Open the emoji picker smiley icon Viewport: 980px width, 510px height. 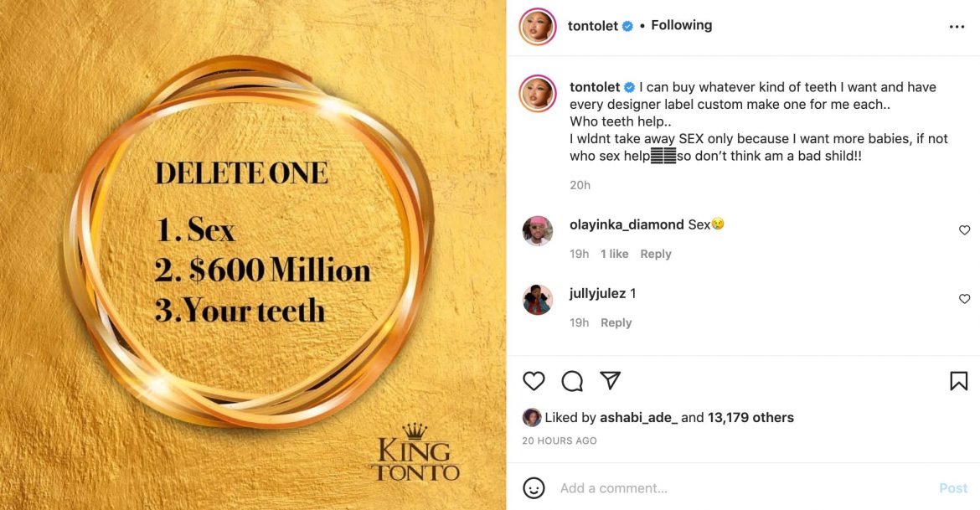534,488
